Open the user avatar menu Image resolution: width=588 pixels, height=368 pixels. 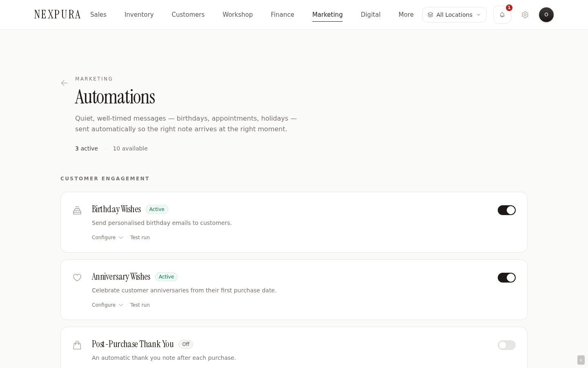pyautogui.click(x=546, y=15)
